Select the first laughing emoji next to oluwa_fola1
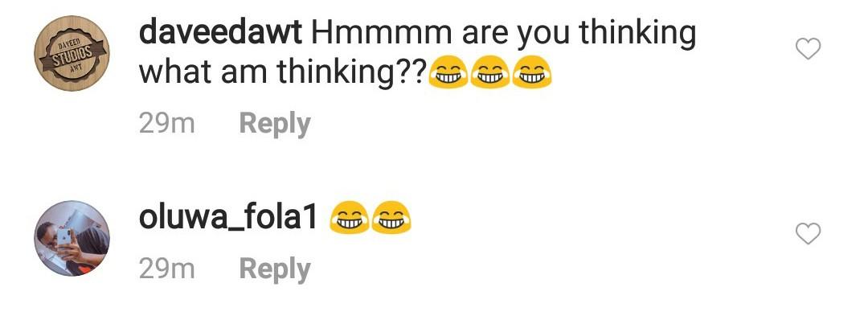This screenshot has width=868, height=320. point(350,217)
